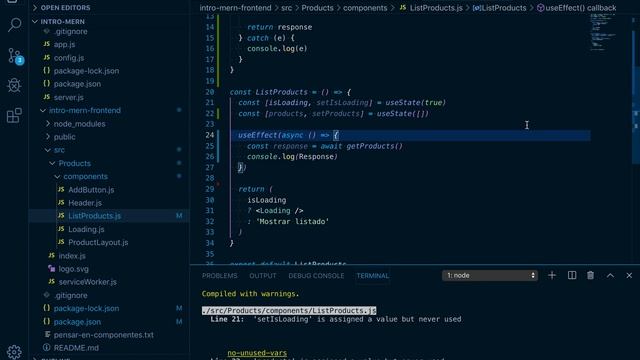Click components in the breadcrumb path
Screen dimensions: 640x360
coord(365,8)
